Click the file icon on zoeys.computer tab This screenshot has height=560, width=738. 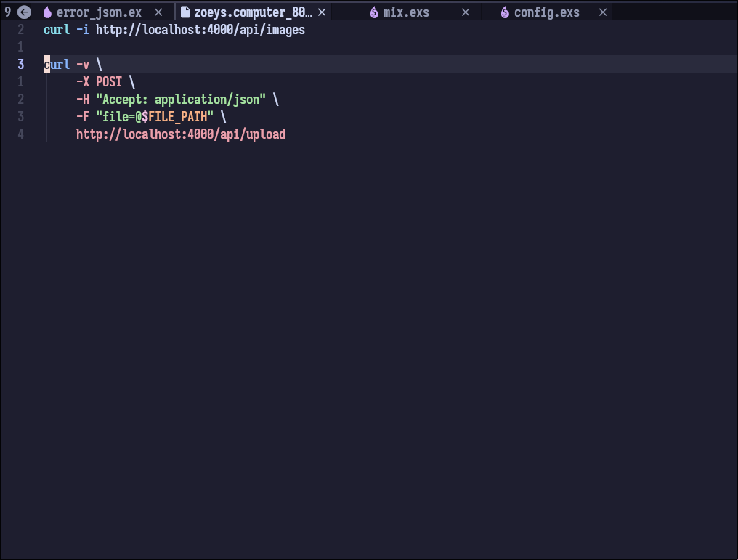[x=185, y=12]
